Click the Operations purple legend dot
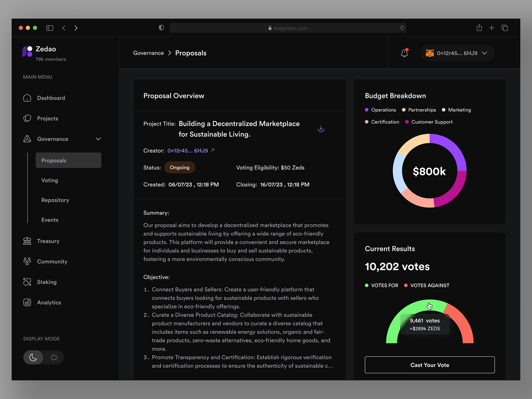532x399 pixels. pyautogui.click(x=366, y=110)
